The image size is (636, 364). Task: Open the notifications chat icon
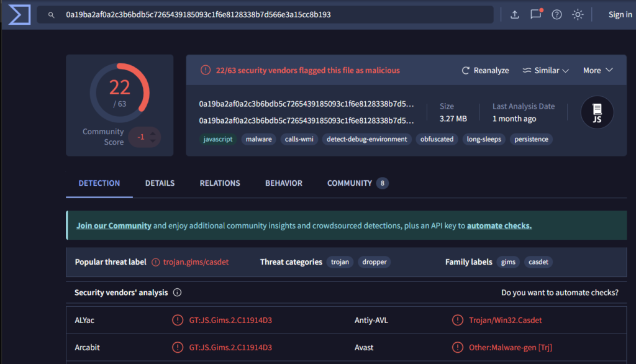pyautogui.click(x=536, y=14)
